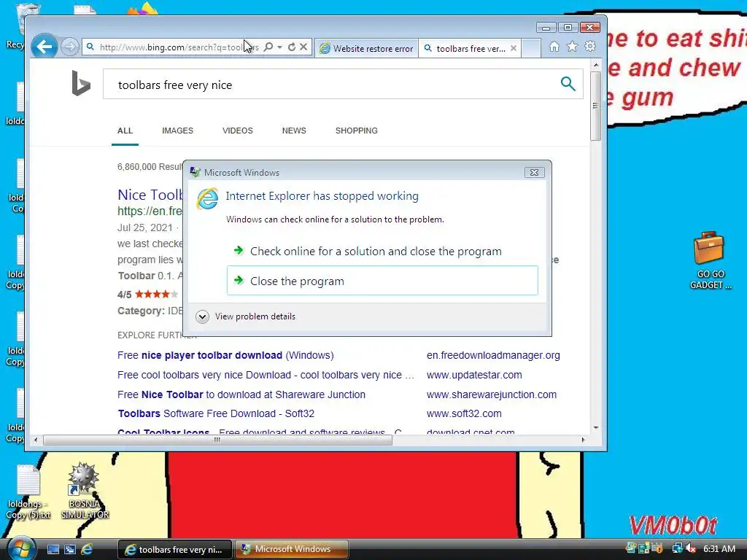The width and height of the screenshot is (747, 560).
Task: Click the 4/5 star rating text
Action: pyautogui.click(x=124, y=295)
